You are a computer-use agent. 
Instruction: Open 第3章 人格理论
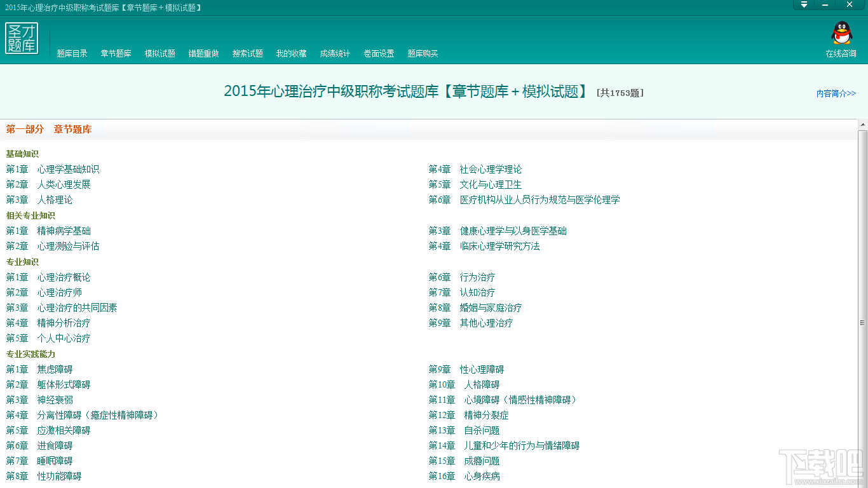tap(39, 200)
